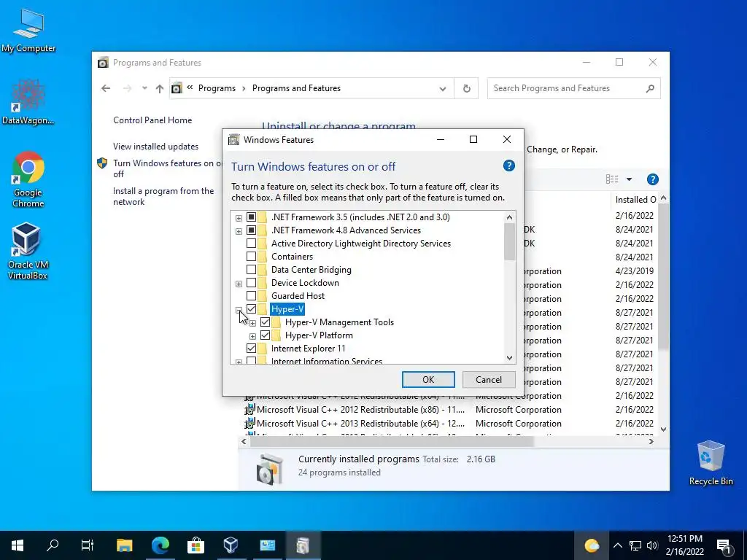Click OK in Windows Features dialog

tap(428, 379)
